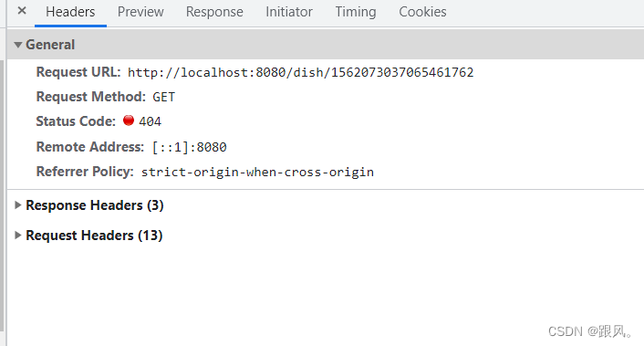Click the red status code indicator dot

click(129, 121)
